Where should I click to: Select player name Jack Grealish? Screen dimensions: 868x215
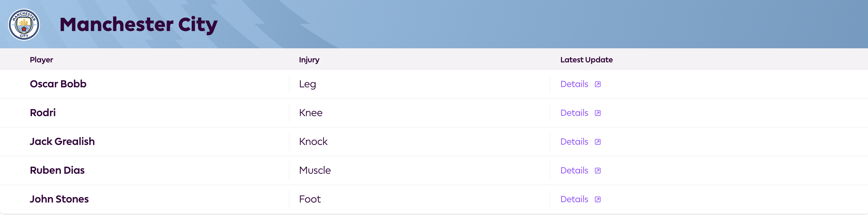click(x=62, y=141)
